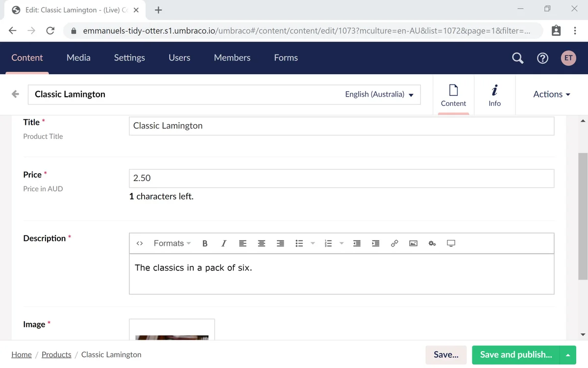The height and width of the screenshot is (368, 588).
Task: Open the search icon in the top bar
Action: click(x=517, y=58)
